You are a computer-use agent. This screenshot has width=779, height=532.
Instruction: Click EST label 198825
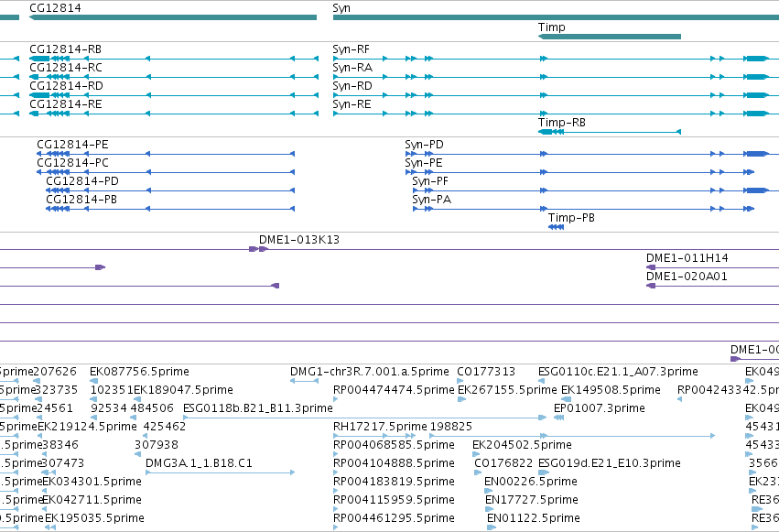tap(451, 427)
